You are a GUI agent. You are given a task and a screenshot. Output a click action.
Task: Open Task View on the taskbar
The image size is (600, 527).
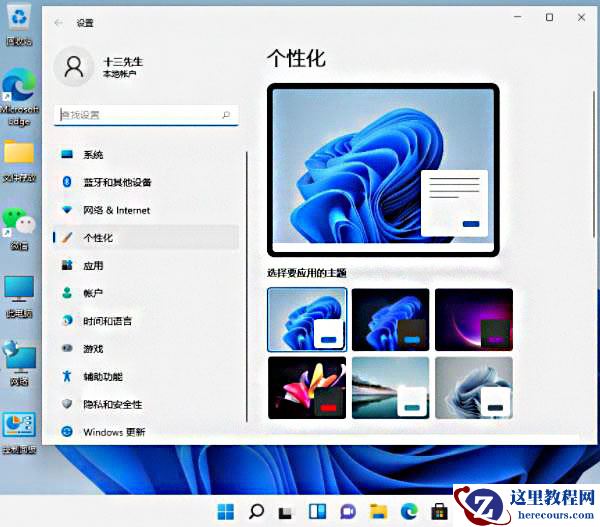285,512
